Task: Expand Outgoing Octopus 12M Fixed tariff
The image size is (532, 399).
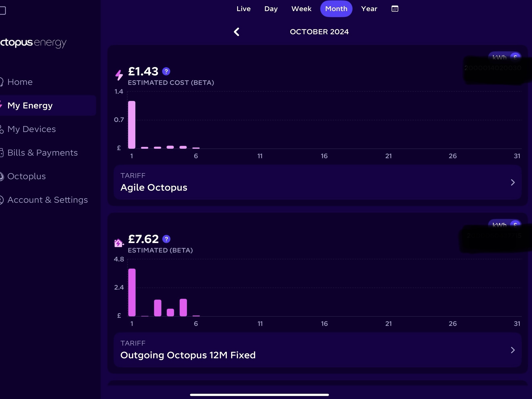Action: point(317,350)
